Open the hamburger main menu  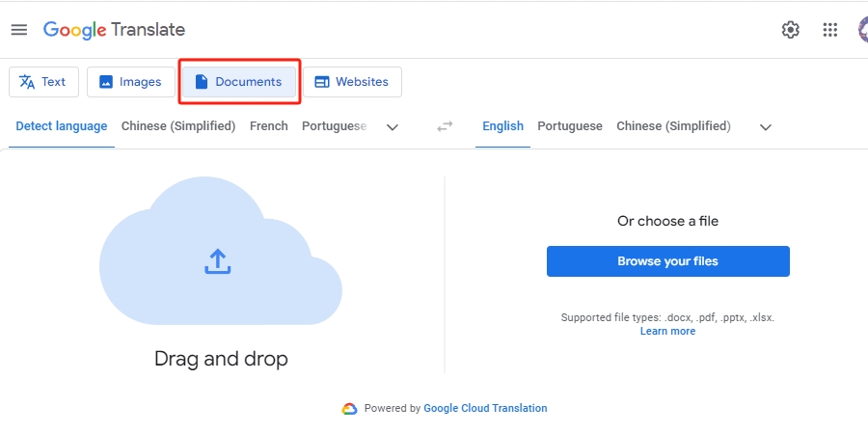point(19,30)
